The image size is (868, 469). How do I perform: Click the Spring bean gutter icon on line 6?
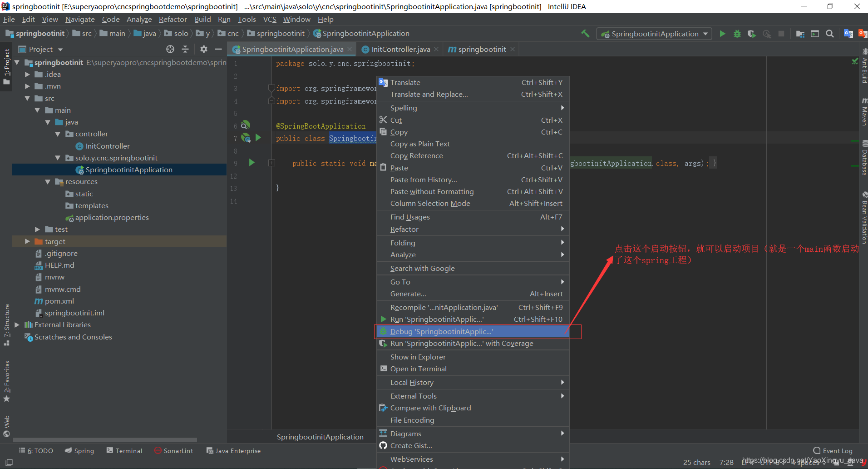pyautogui.click(x=246, y=125)
